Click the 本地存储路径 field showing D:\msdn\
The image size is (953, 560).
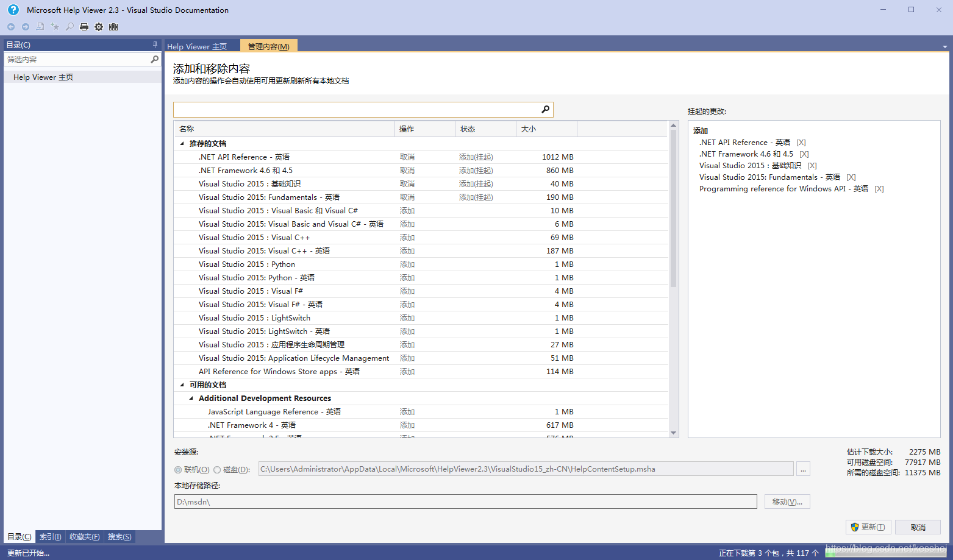coord(466,502)
